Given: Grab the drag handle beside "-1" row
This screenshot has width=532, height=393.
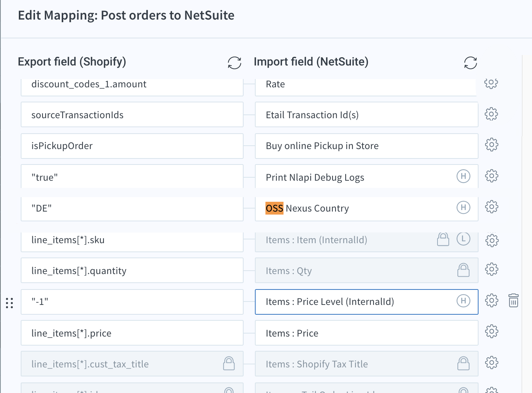Looking at the screenshot, I should (9, 303).
